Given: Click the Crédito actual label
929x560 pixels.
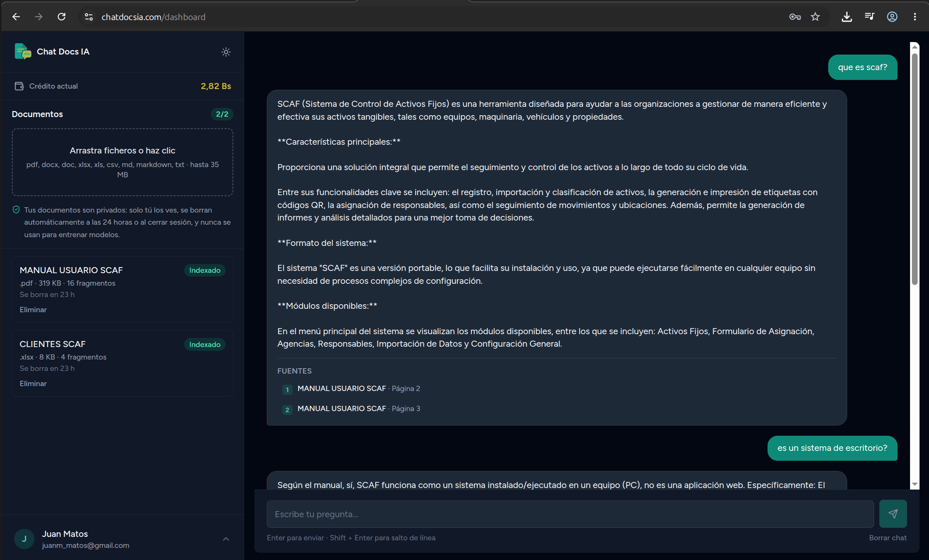Looking at the screenshot, I should (53, 86).
